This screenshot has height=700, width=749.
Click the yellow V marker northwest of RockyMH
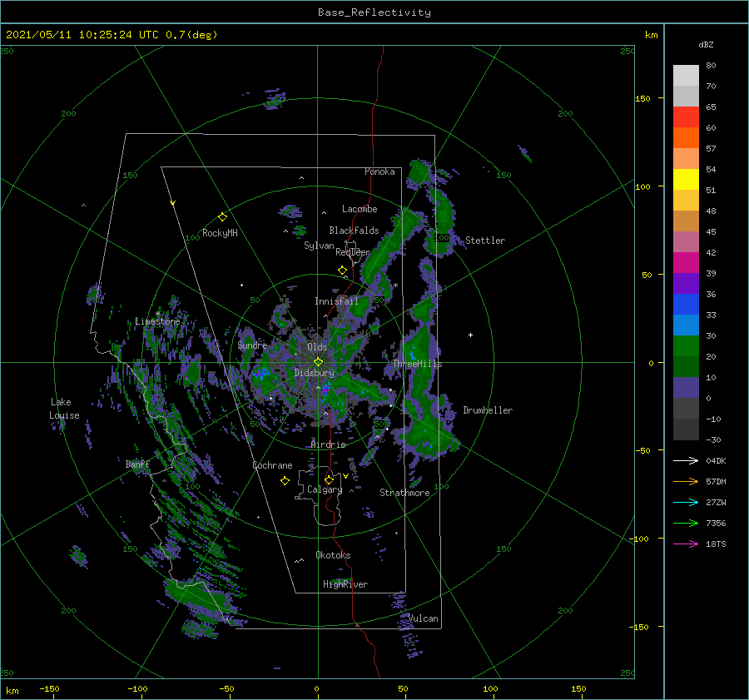click(173, 203)
